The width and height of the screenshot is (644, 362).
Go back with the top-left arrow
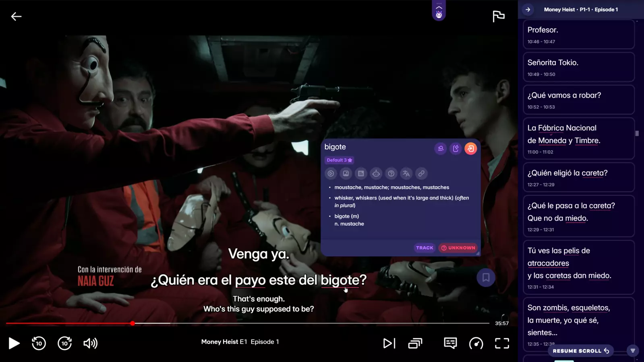16,16
